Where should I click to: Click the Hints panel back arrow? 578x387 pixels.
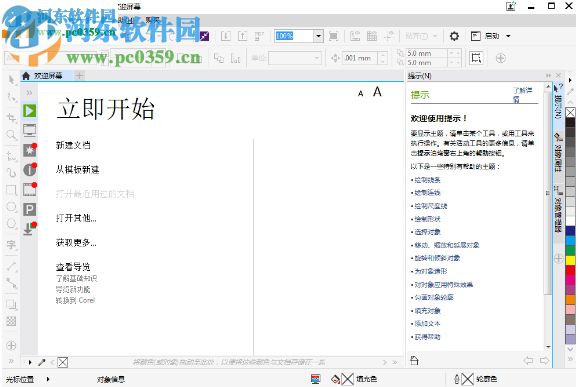(x=528, y=360)
